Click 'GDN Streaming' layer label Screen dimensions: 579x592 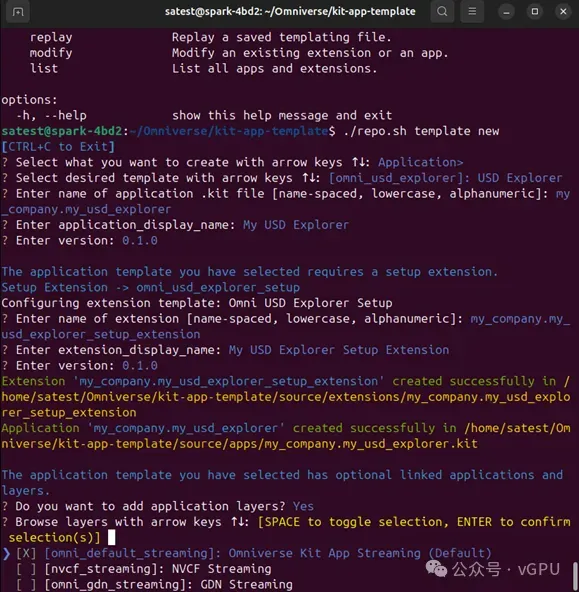(x=246, y=584)
